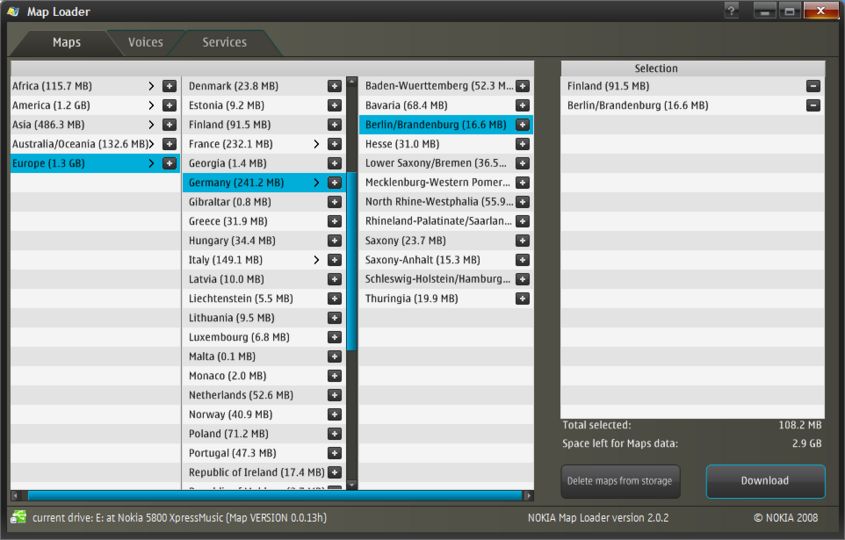Add Latvia map with its plus icon

coord(335,279)
